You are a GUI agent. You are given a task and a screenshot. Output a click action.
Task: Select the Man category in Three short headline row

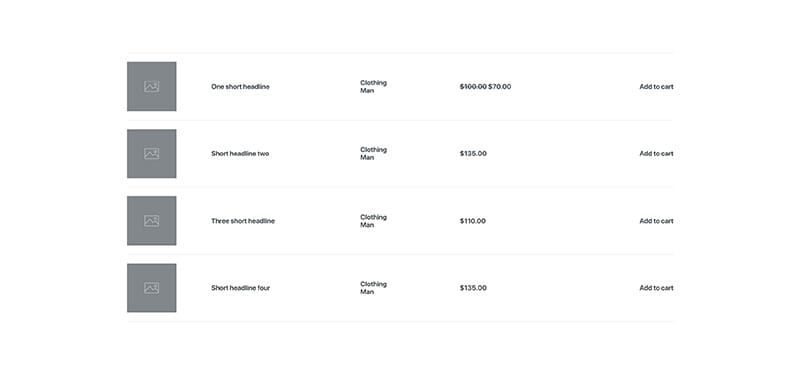coord(367,225)
